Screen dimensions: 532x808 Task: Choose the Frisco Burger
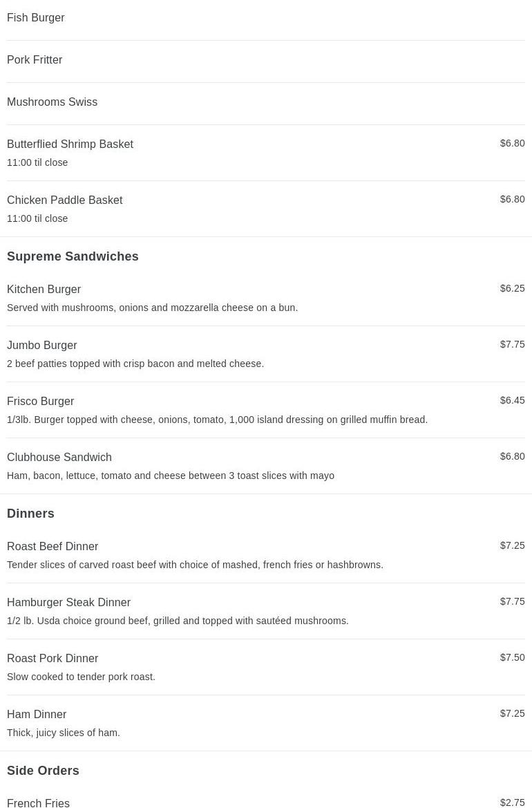tap(41, 402)
